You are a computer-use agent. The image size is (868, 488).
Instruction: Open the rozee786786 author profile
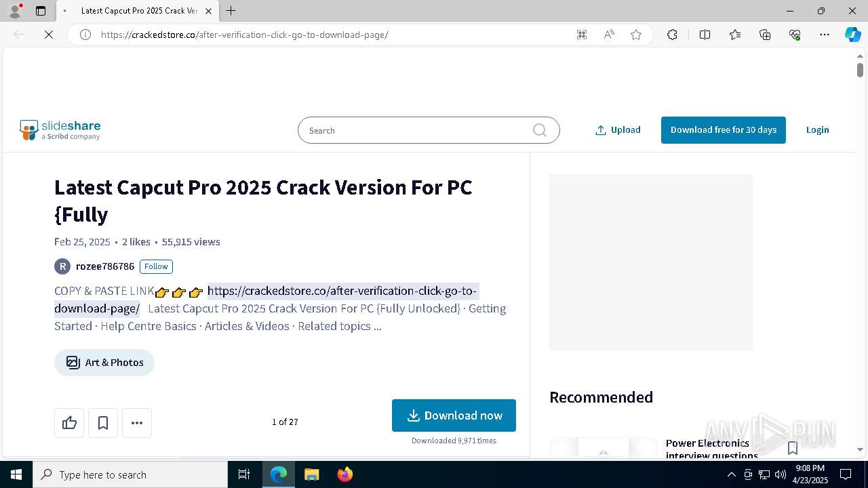pyautogui.click(x=105, y=266)
